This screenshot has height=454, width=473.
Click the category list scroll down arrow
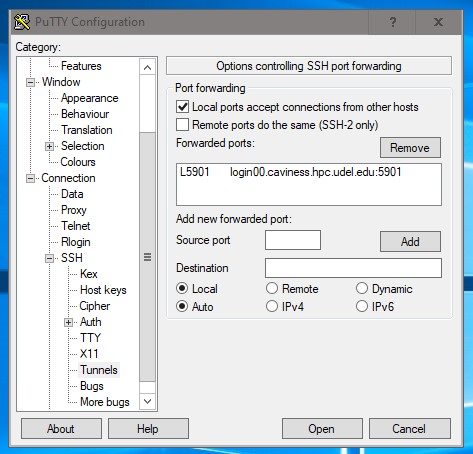(147, 401)
